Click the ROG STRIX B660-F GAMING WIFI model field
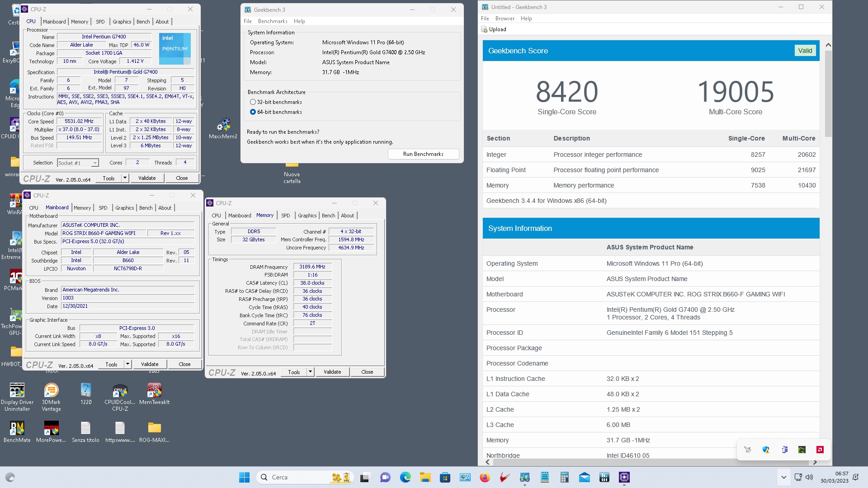This screenshot has width=868, height=488. click(104, 233)
